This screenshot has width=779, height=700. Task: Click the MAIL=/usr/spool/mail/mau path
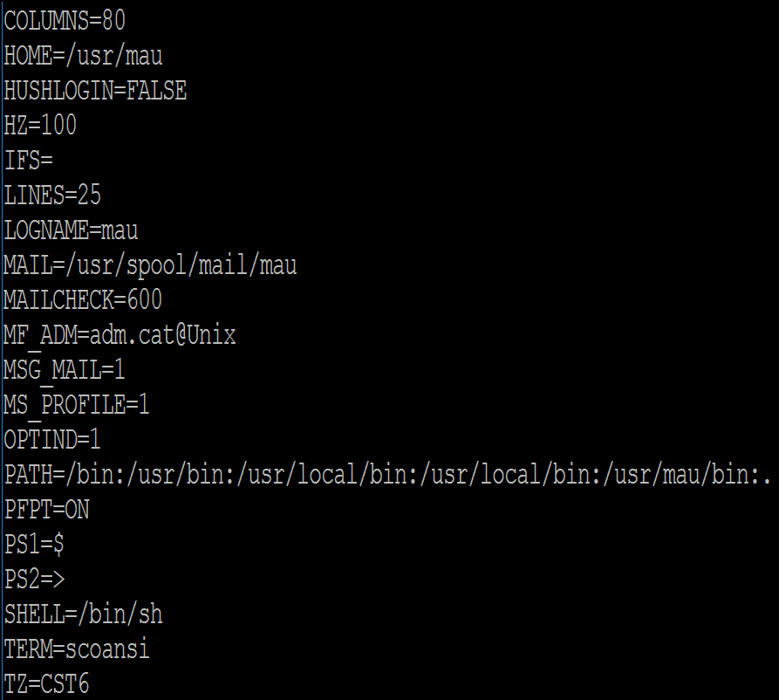tap(150, 265)
